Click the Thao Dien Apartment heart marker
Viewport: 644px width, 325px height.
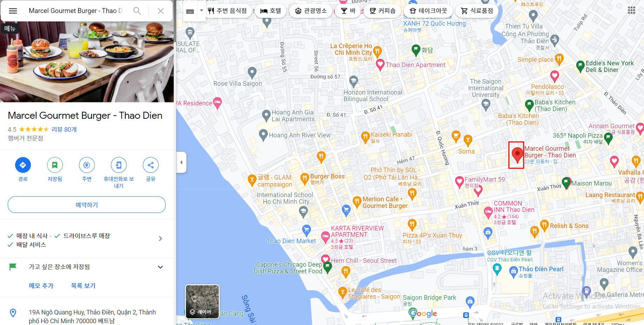380,65
